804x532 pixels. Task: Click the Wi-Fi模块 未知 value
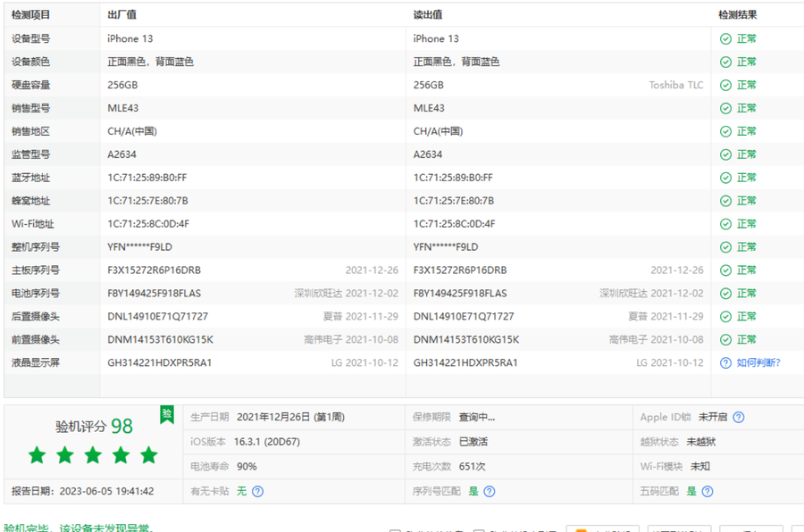tap(699, 467)
